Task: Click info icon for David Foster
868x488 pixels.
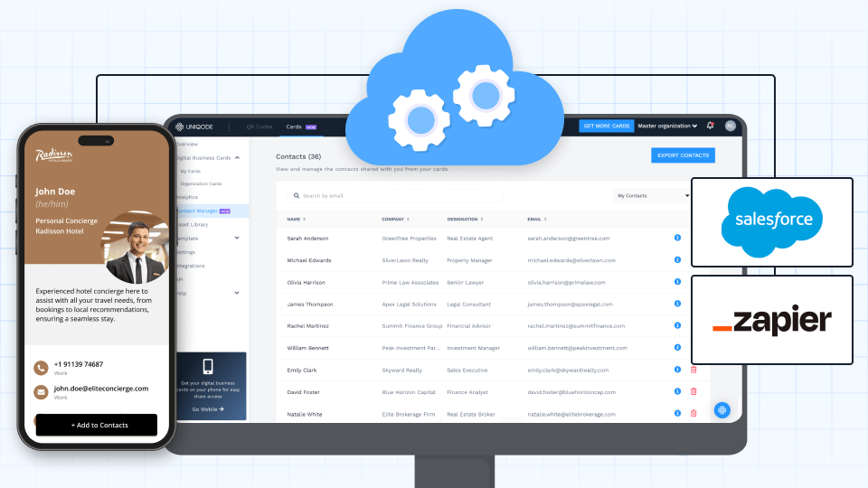Action: point(677,391)
